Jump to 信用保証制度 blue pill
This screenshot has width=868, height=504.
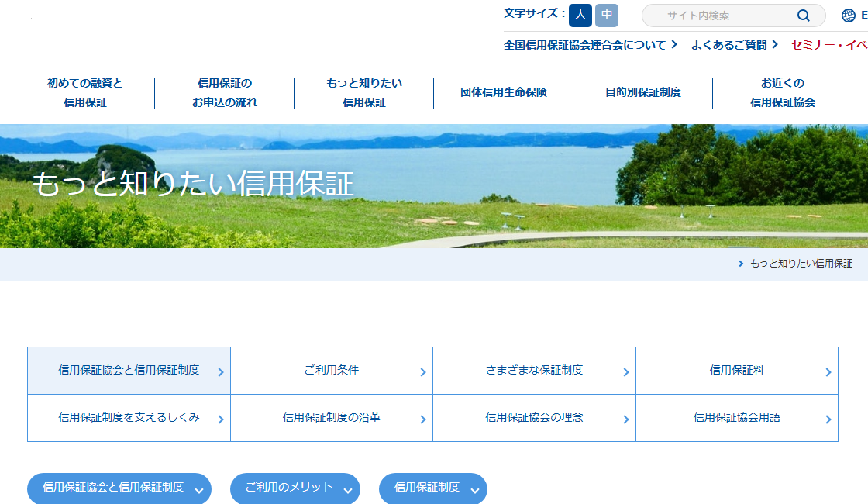coord(433,488)
